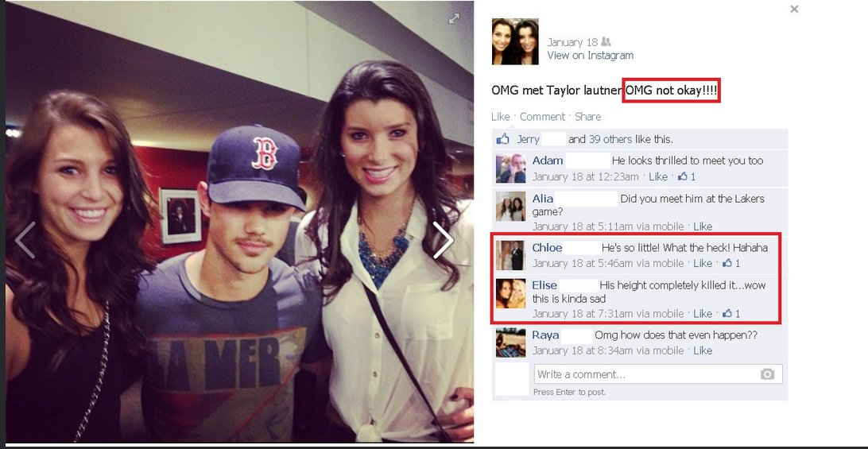
Task: Open Chloe's profile picture thumbnail
Action: tap(510, 256)
